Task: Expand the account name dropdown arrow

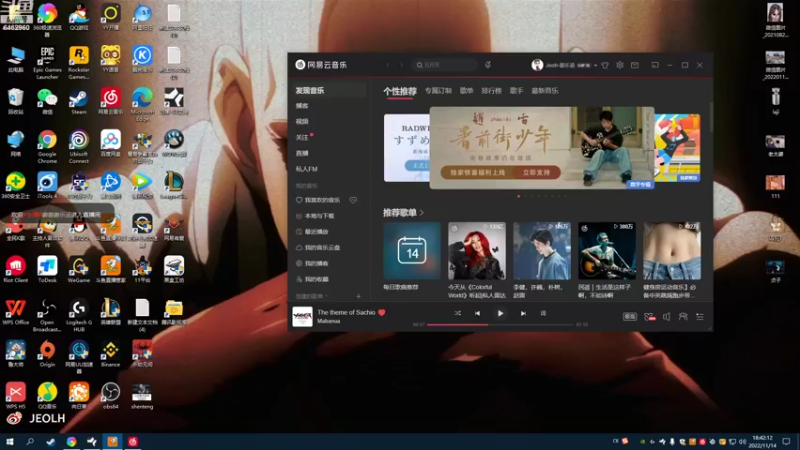Action: 595,66
